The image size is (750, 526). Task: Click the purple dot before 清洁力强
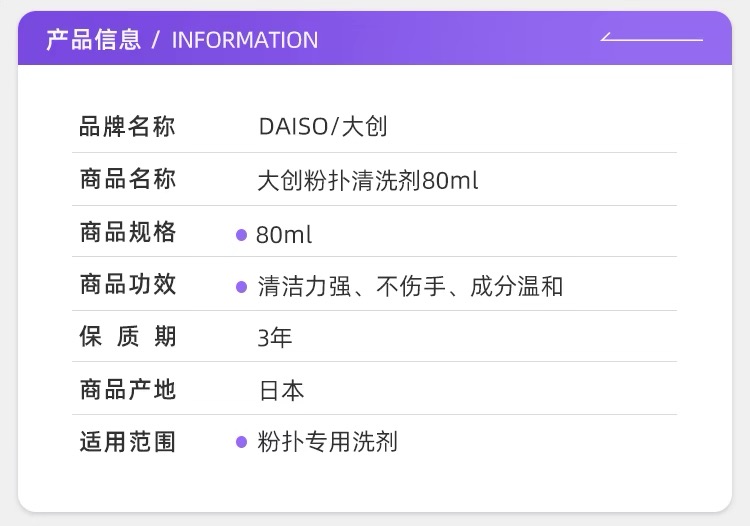pos(241,287)
